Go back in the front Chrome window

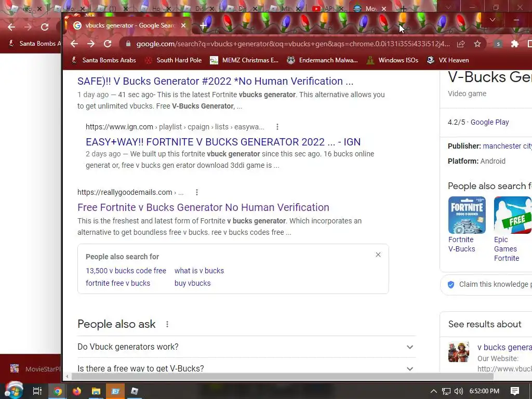point(74,44)
